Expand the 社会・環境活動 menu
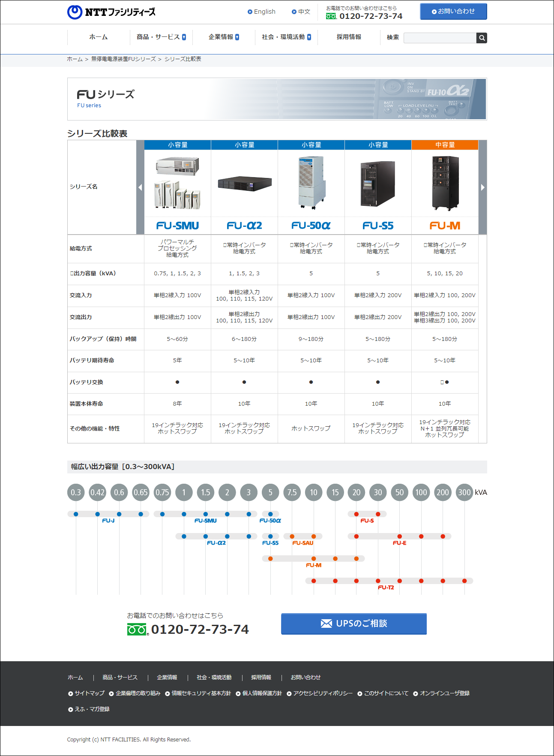554x756 pixels. (286, 37)
